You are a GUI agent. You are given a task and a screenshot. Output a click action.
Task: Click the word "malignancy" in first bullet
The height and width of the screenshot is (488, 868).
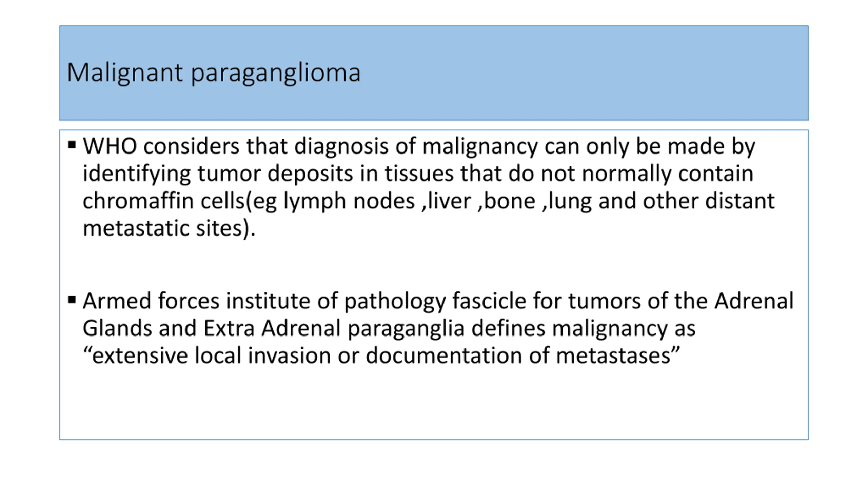[x=480, y=147]
